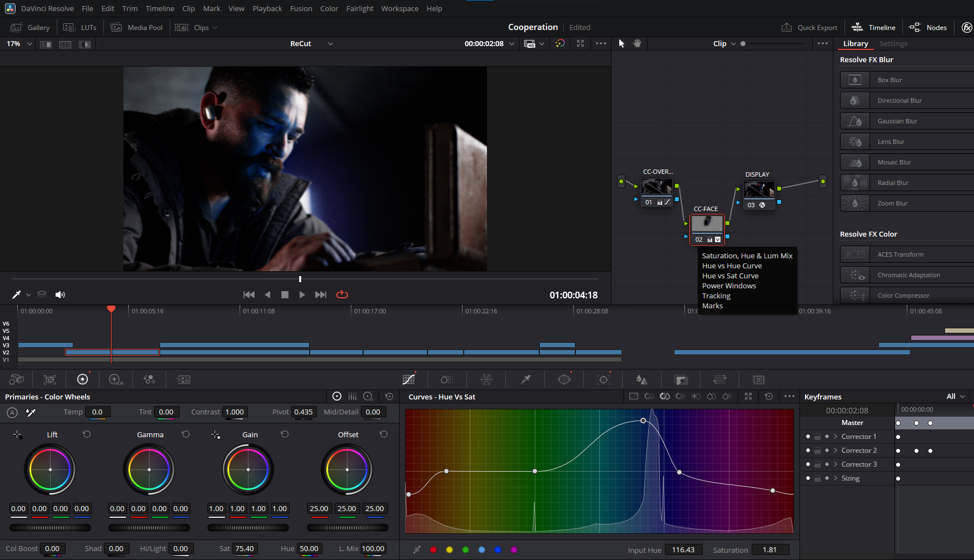The image size is (974, 560).
Task: Open the Tracker palette icon
Action: click(603, 379)
